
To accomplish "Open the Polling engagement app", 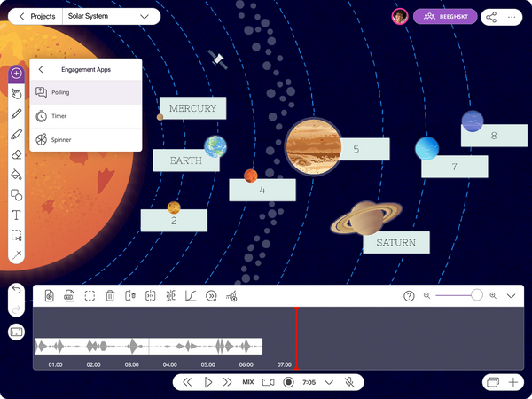I will pos(85,92).
